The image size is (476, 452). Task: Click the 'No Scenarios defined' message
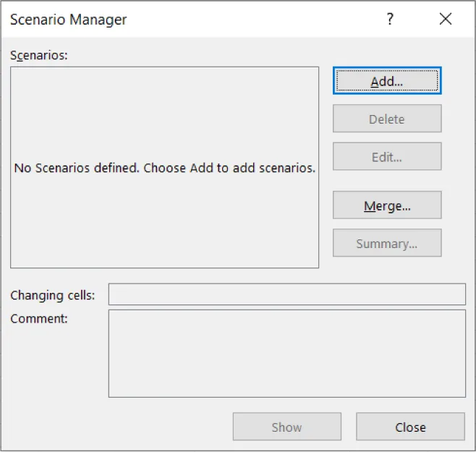point(164,168)
